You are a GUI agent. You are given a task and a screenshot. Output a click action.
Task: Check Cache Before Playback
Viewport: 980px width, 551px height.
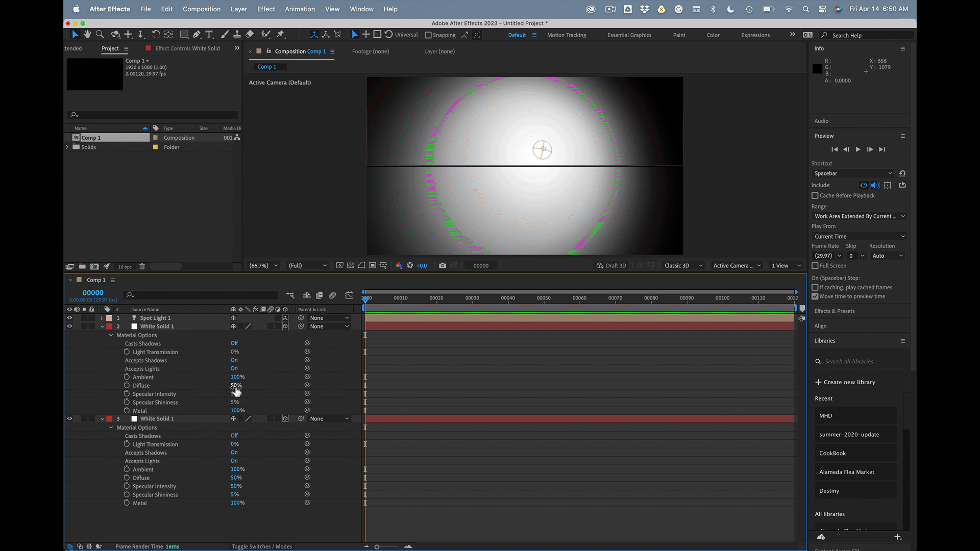815,195
